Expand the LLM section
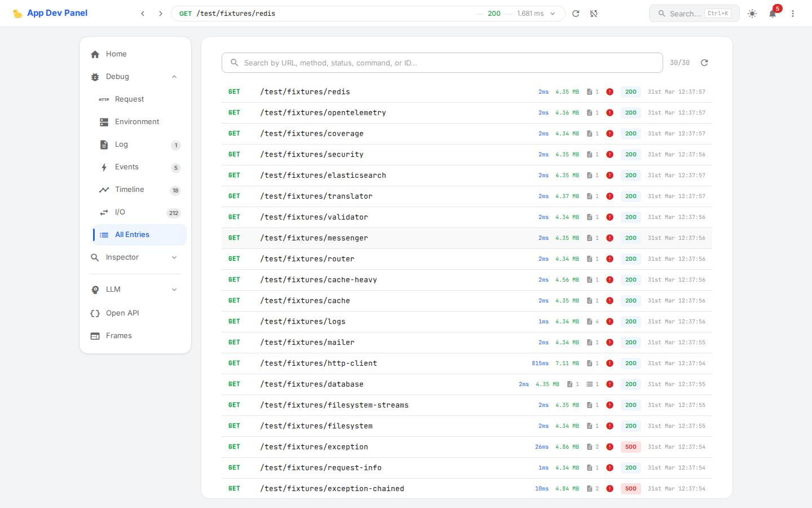812x508 pixels. tap(113, 289)
